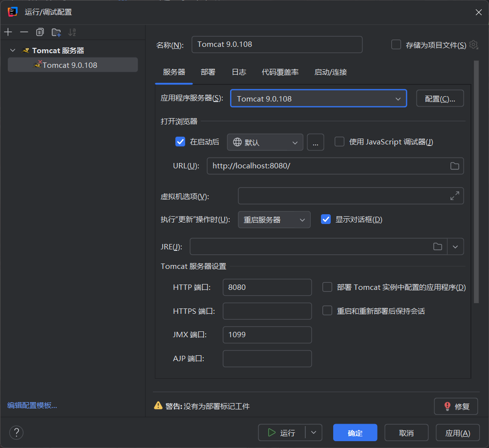
Task: Expand the VM options field
Action: click(455, 196)
